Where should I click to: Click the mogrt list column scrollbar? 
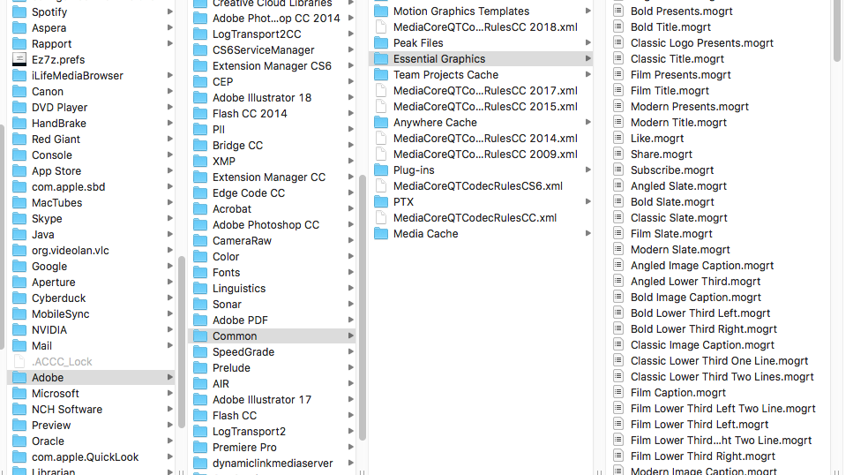coord(836,31)
